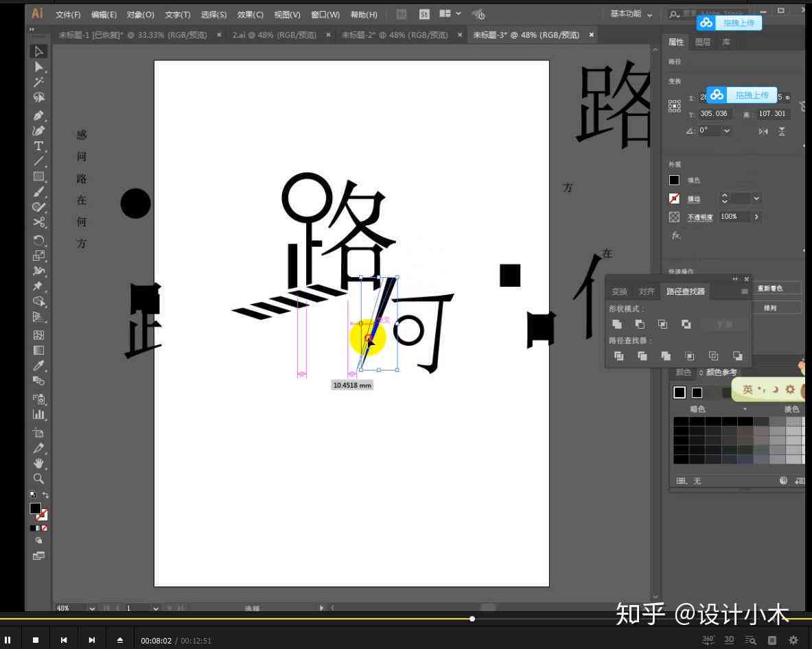Open the artboard number dropdown
812x649 pixels.
tap(155, 609)
